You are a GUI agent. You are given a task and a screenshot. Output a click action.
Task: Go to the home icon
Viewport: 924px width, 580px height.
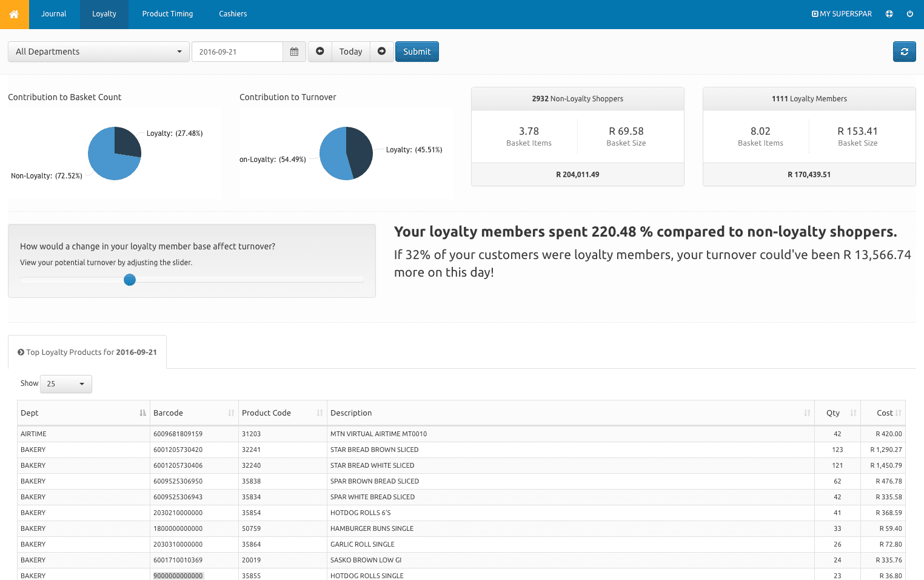14,14
